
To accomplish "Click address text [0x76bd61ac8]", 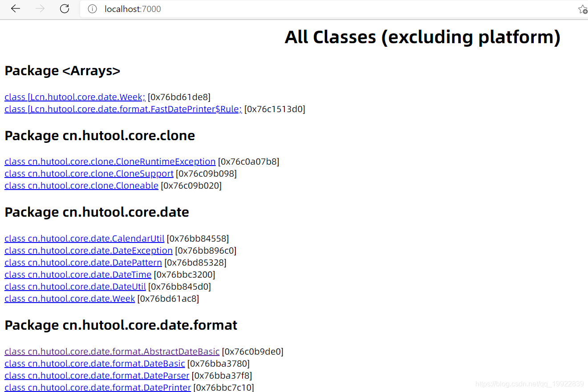I will [168, 299].
